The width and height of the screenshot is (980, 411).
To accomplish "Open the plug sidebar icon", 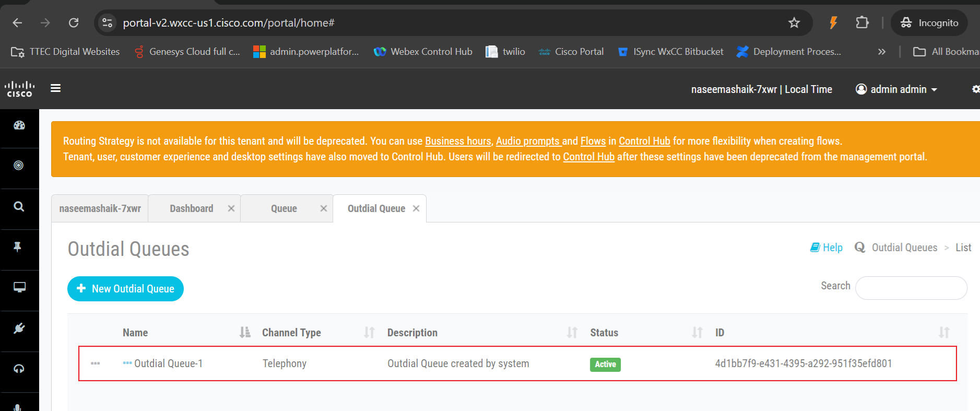I will click(19, 328).
